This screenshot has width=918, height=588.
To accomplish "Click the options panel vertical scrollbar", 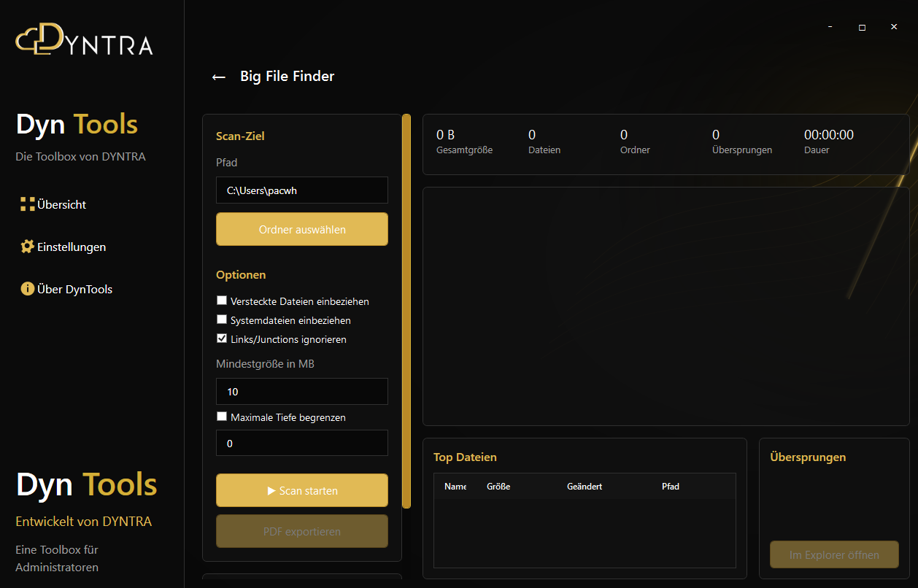I will [x=406, y=311].
